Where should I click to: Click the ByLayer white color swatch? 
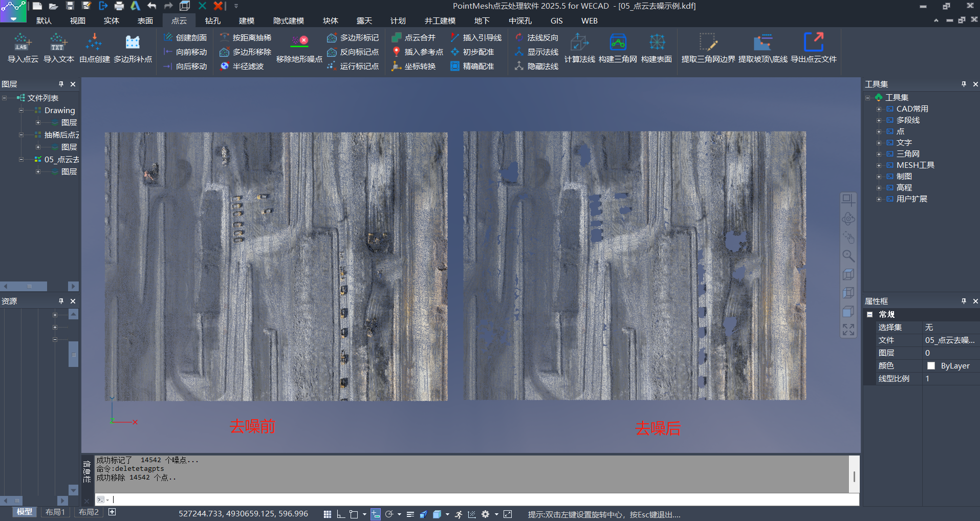coord(931,366)
